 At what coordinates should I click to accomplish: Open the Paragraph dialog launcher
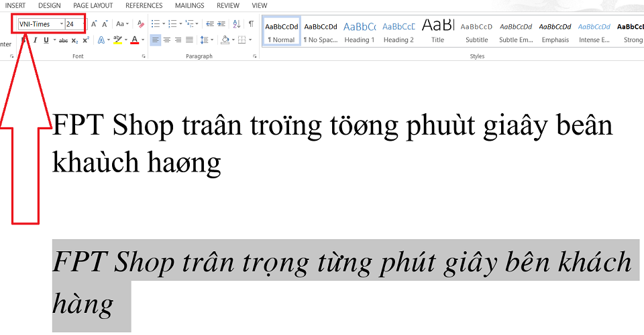click(x=255, y=56)
